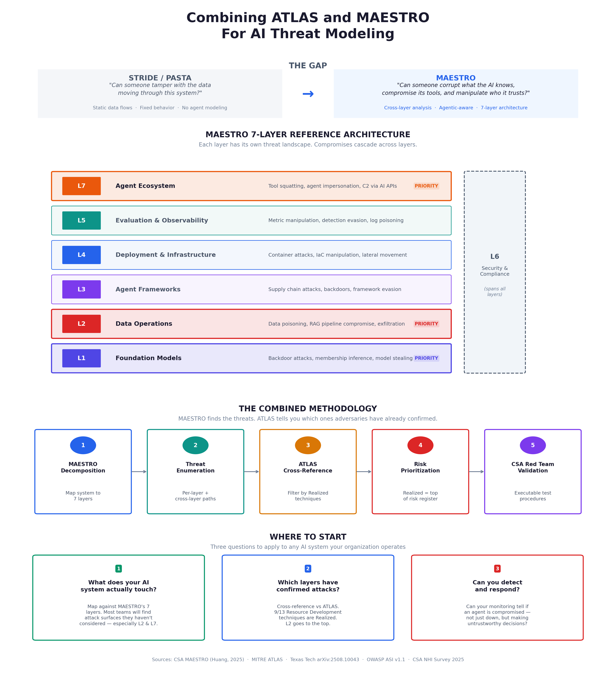This screenshot has width=616, height=674.
Task: Click the 'Threat Enumeration' step title
Action: [x=195, y=467]
